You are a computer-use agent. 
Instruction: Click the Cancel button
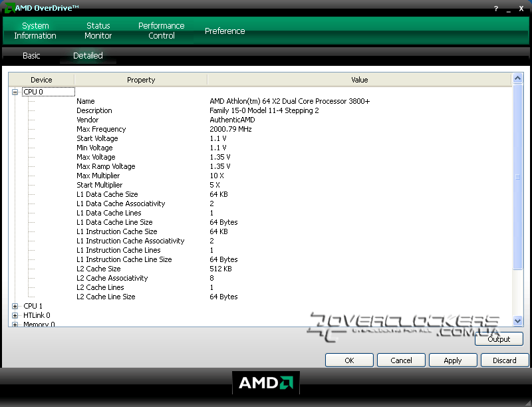click(401, 360)
